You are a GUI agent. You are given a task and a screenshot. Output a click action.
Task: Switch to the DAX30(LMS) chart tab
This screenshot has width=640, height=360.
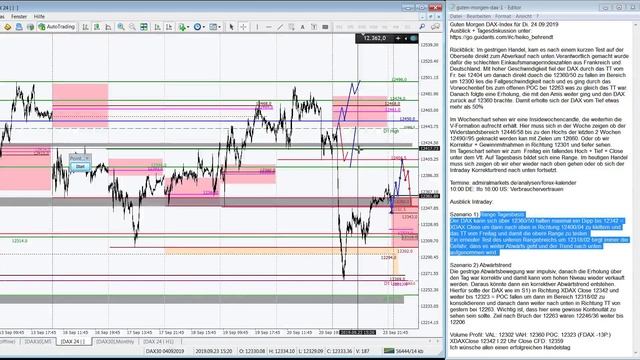point(38,342)
